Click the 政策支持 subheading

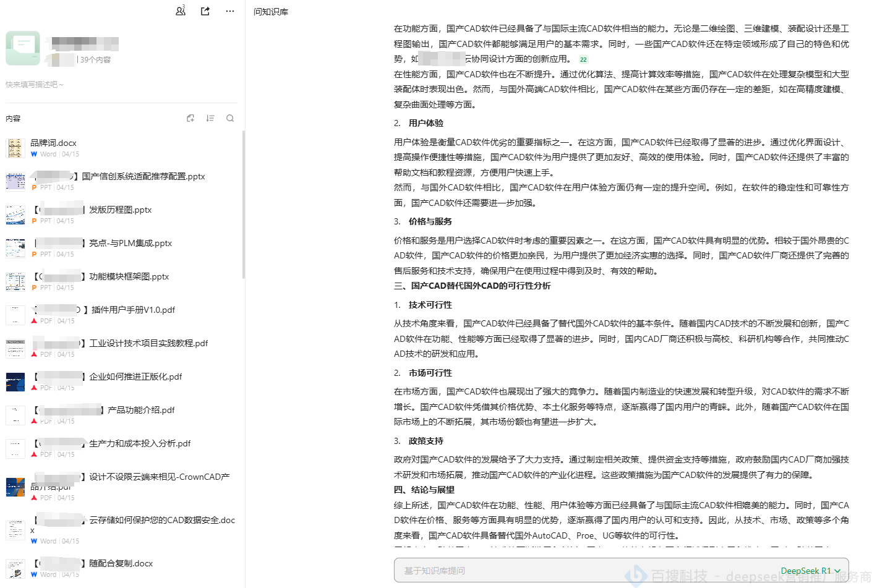point(426,441)
